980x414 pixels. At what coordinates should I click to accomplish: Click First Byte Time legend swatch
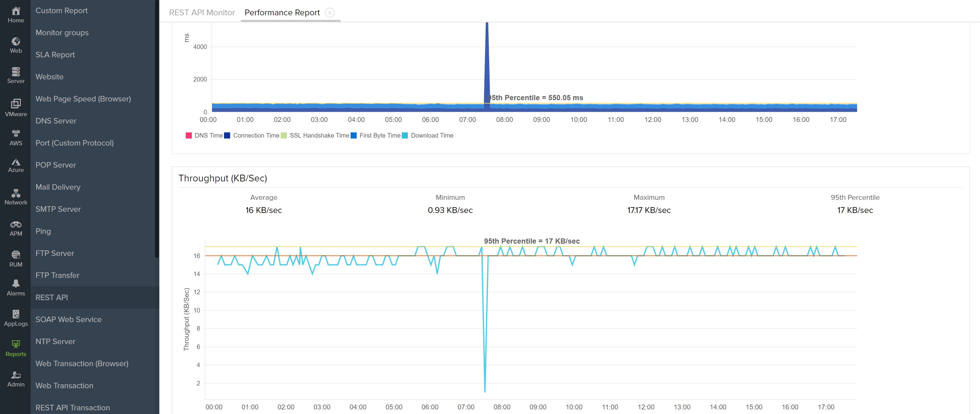pyautogui.click(x=353, y=135)
